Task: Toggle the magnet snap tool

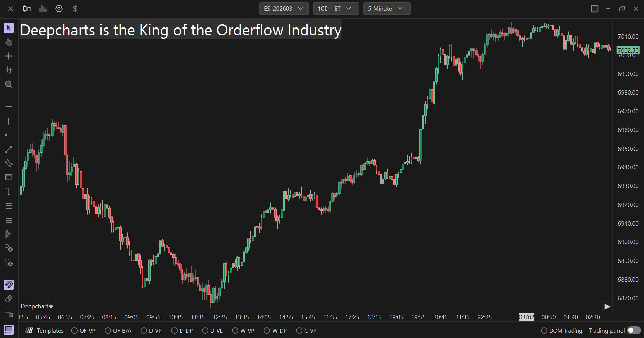Action: [x=9, y=285]
